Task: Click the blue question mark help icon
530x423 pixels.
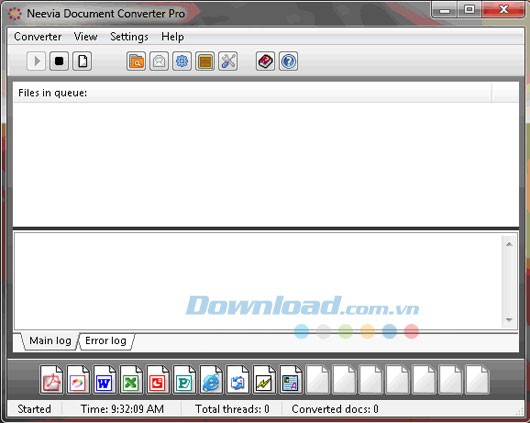Action: click(x=288, y=61)
